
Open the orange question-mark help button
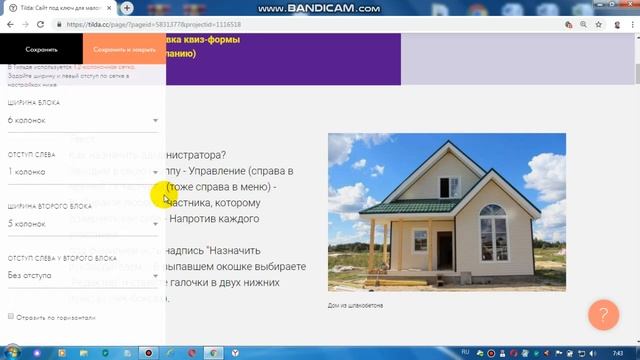(x=604, y=315)
